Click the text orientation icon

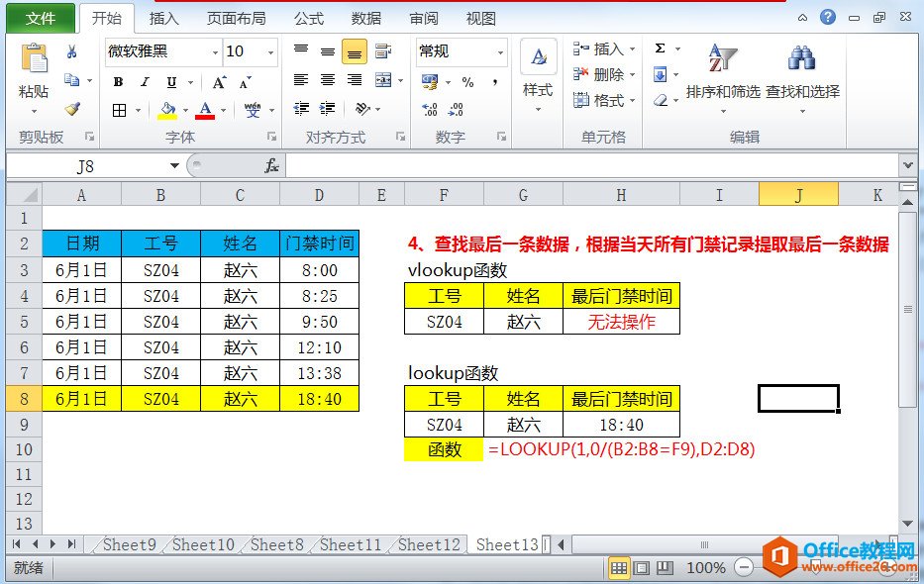[362, 108]
